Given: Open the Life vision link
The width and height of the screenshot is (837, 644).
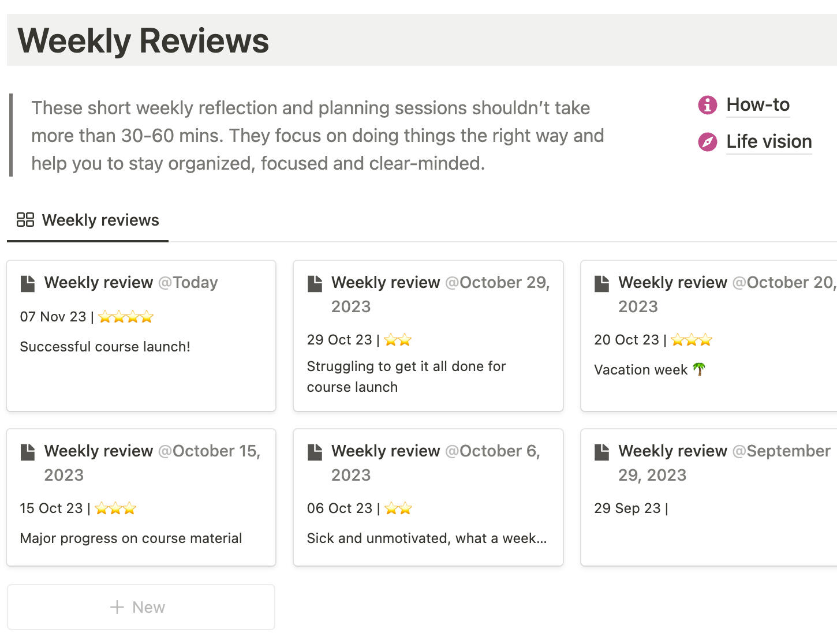Looking at the screenshot, I should pyautogui.click(x=769, y=141).
